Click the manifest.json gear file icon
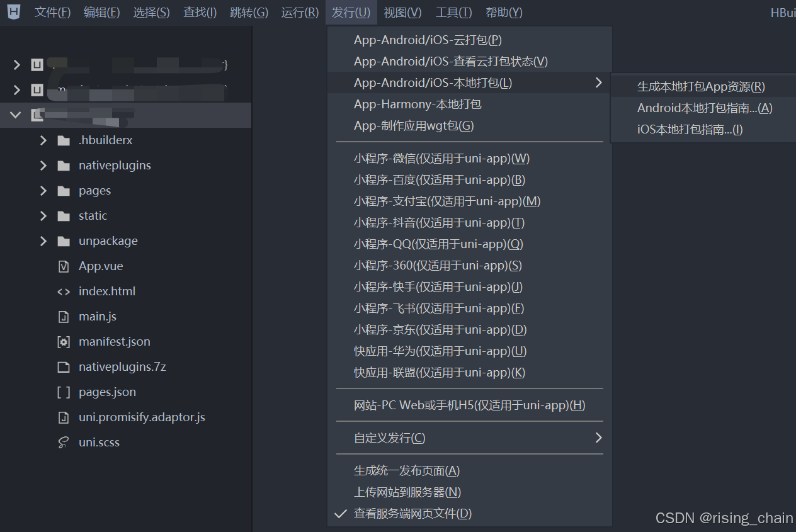This screenshot has height=532, width=796. (x=64, y=342)
